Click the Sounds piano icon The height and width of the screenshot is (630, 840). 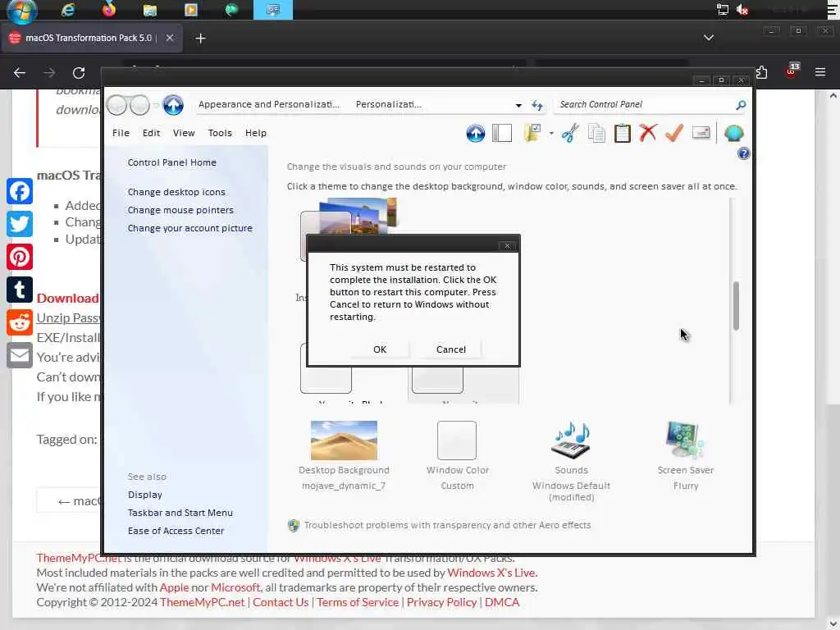coord(571,441)
